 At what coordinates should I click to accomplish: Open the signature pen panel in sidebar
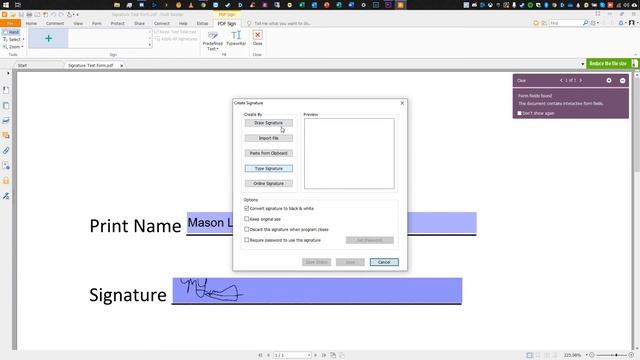click(6, 196)
